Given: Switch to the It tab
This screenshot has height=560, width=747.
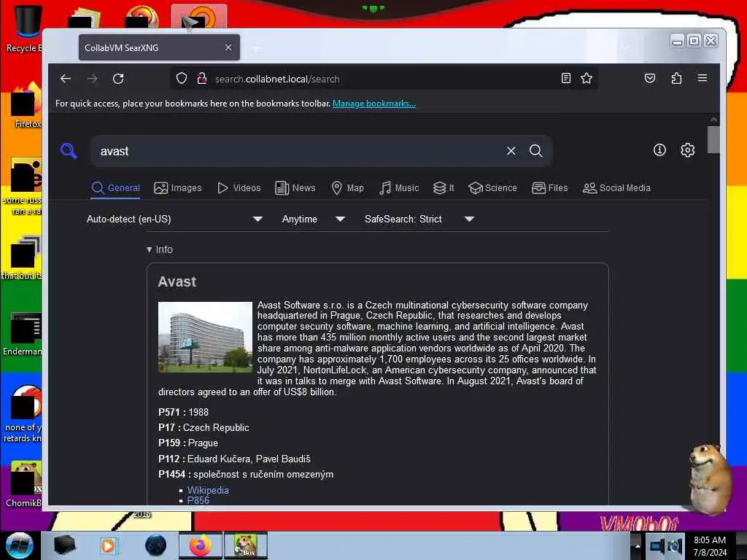Looking at the screenshot, I should (443, 188).
